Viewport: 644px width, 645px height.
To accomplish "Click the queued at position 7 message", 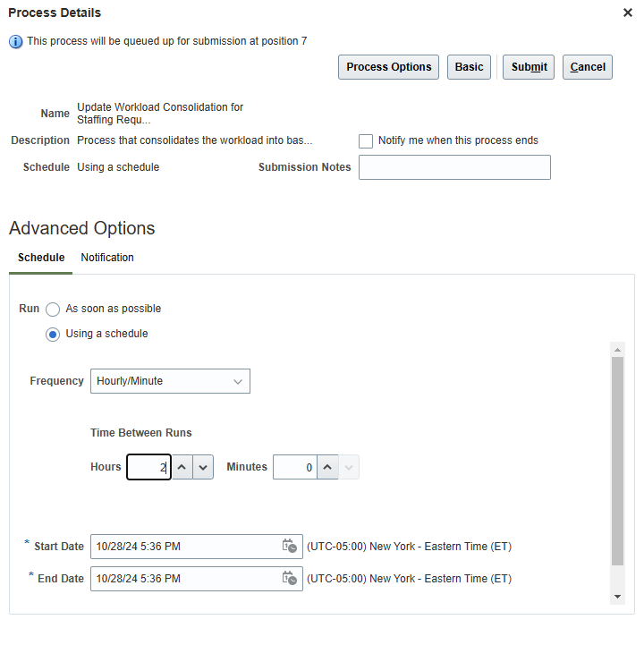I will pyautogui.click(x=167, y=41).
